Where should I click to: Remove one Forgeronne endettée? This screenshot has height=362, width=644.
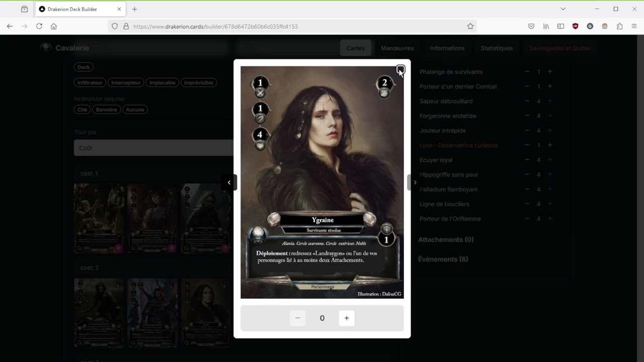pos(527,116)
